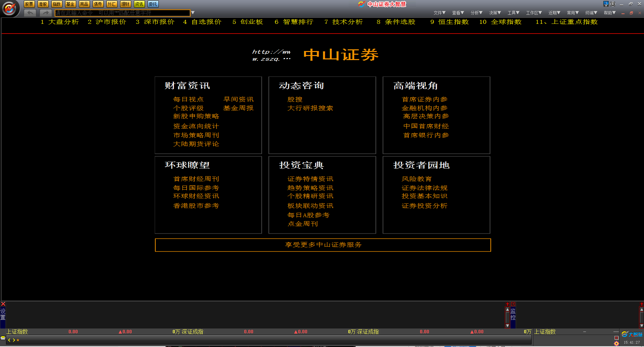Click the red up-arrow above left panel scrollbar
The height and width of the screenshot is (347, 644).
click(507, 304)
